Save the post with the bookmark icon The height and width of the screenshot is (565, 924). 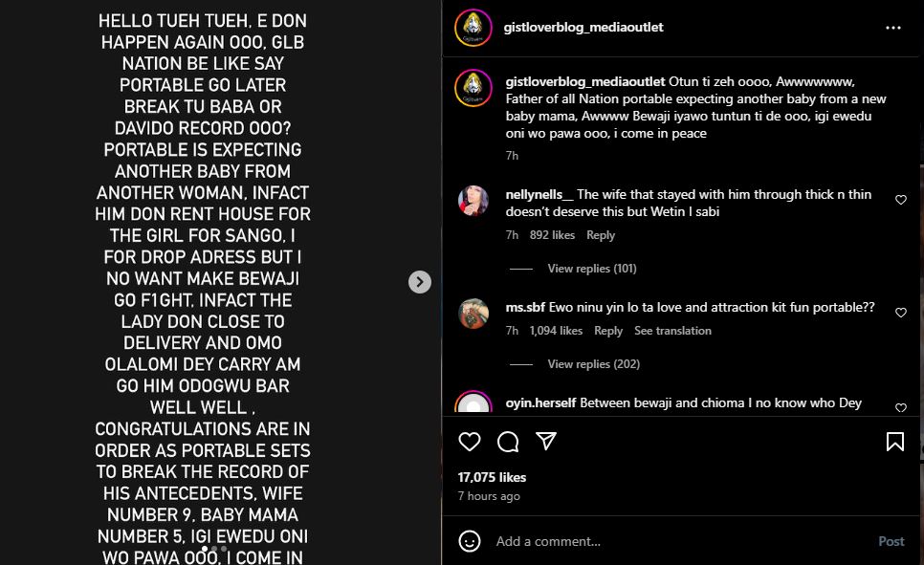coord(895,441)
